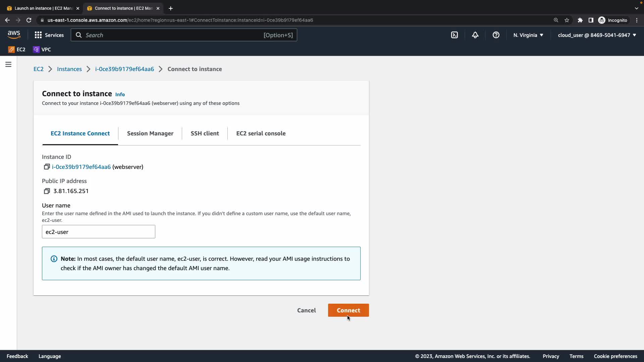Screen dimensions: 644x362
Task: Open the AWS CloudShell icon
Action: pyautogui.click(x=454, y=35)
